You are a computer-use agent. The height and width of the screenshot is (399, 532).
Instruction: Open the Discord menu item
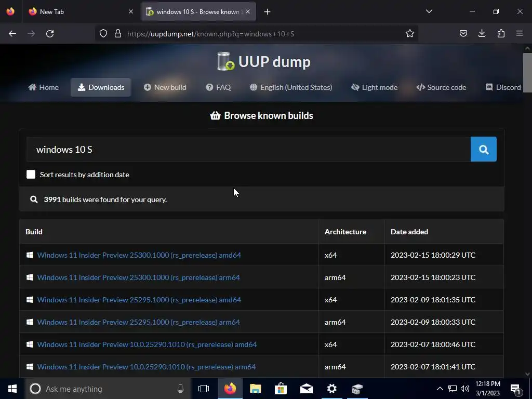tap(503, 87)
